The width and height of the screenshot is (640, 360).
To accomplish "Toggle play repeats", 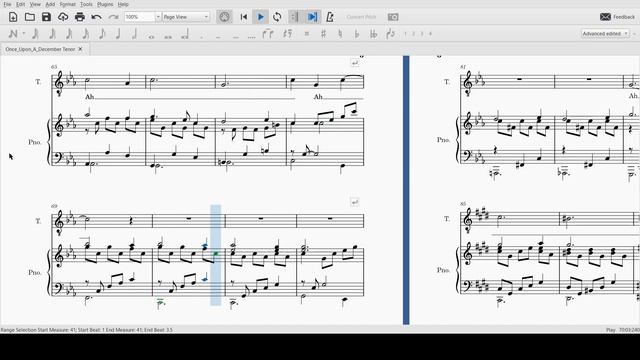I will tap(294, 17).
